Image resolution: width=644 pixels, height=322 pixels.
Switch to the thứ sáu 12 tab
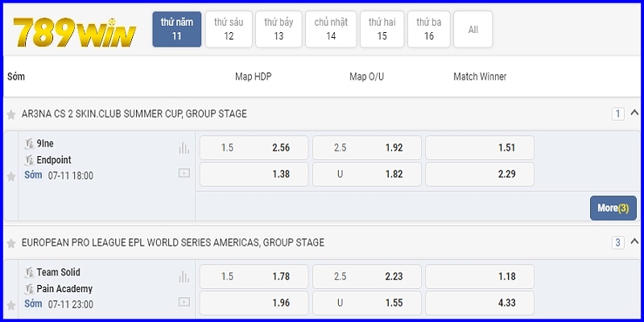[x=229, y=29]
